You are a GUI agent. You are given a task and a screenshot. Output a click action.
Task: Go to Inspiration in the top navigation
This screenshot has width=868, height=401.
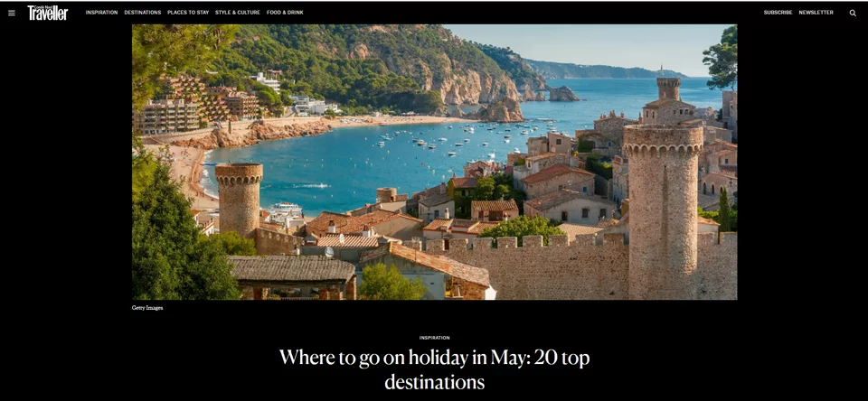tap(101, 12)
